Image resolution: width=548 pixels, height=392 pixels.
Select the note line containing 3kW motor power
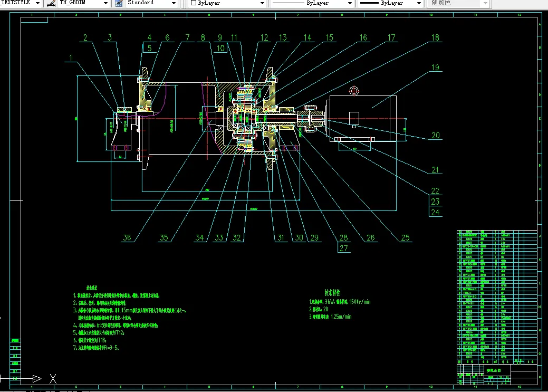[340, 302]
